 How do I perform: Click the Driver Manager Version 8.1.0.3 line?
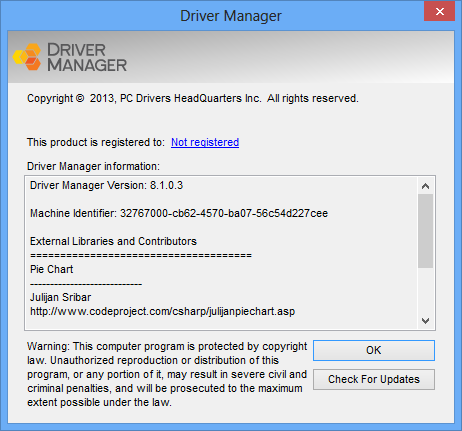(x=106, y=185)
